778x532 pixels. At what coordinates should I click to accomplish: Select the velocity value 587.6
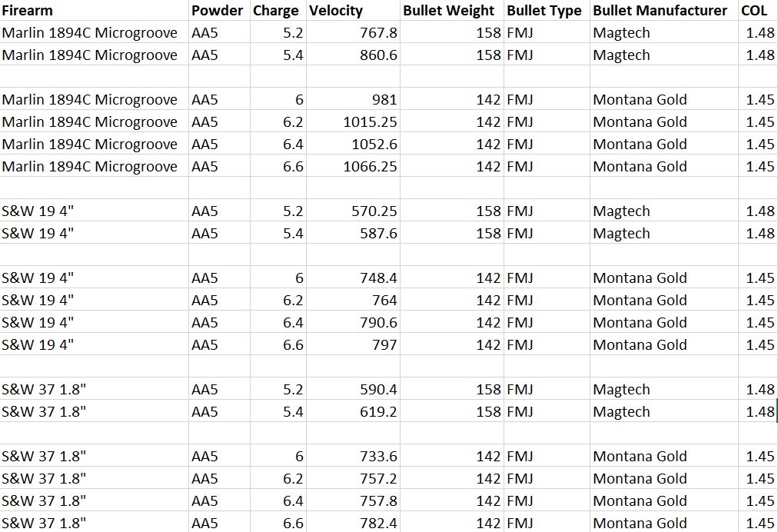pos(353,233)
